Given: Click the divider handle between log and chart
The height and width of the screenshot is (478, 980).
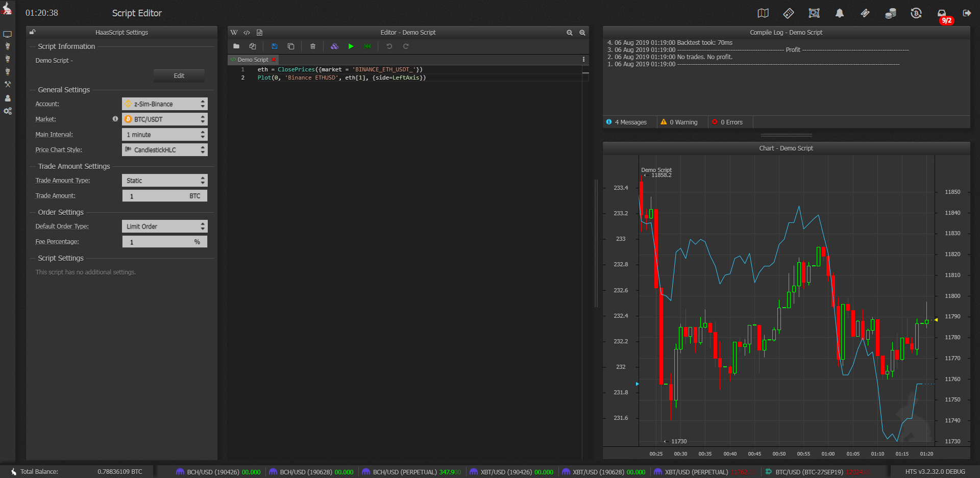Looking at the screenshot, I should 786,135.
